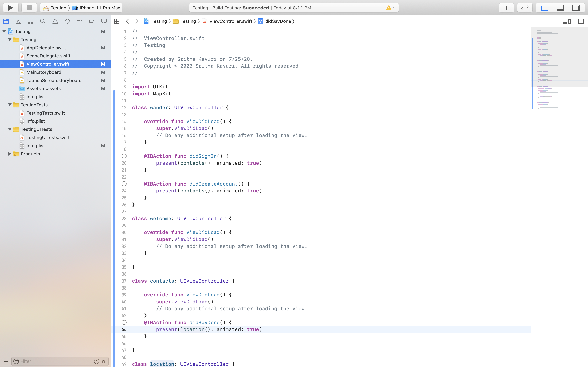Toggle the Debug area visibility

tap(560, 8)
